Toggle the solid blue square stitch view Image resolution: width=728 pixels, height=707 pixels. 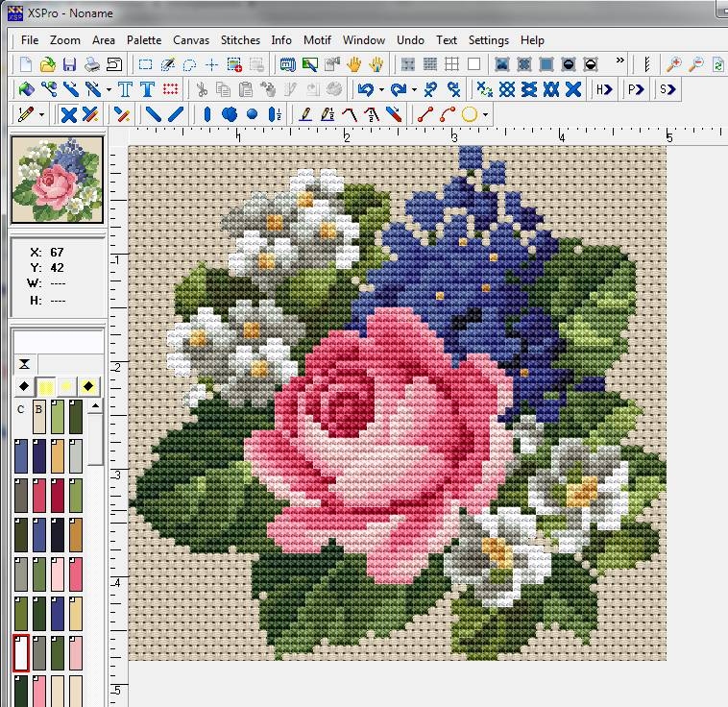pyautogui.click(x=546, y=64)
